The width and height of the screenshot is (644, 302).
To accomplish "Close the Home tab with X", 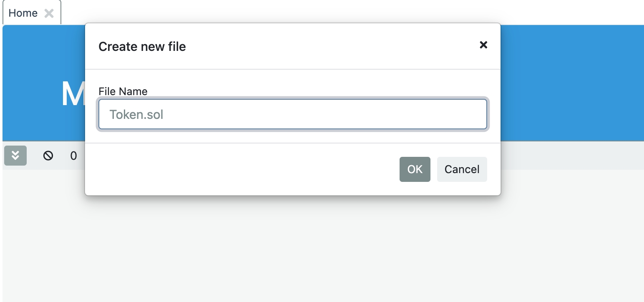I will point(49,13).
